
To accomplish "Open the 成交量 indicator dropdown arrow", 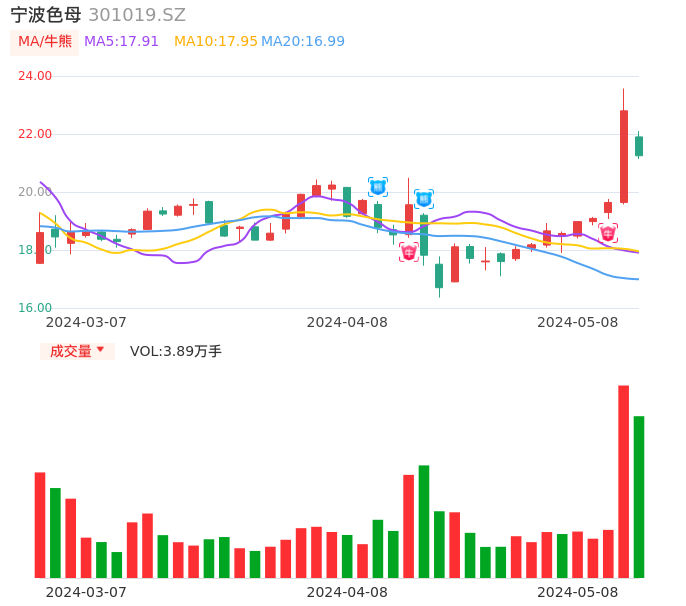I will (x=100, y=350).
